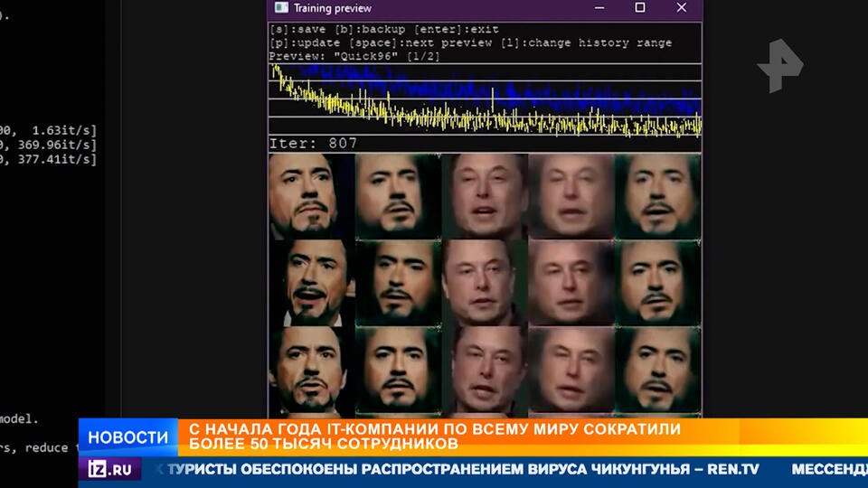
Task: Select the top-row fifth-column swapped face thumbnail
Action: 657,196
